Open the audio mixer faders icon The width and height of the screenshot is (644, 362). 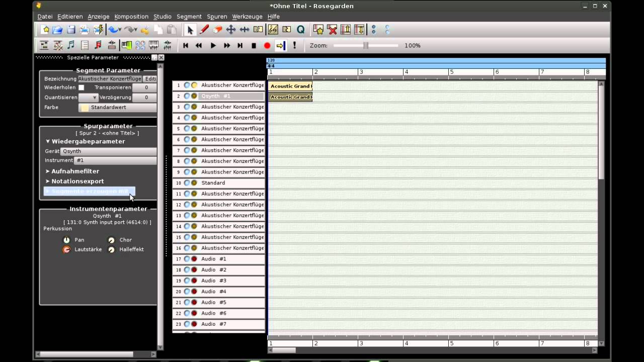(167, 45)
